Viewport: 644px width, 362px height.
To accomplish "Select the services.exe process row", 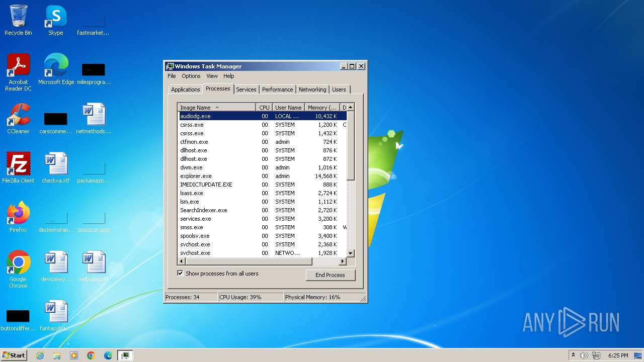I will (262, 219).
